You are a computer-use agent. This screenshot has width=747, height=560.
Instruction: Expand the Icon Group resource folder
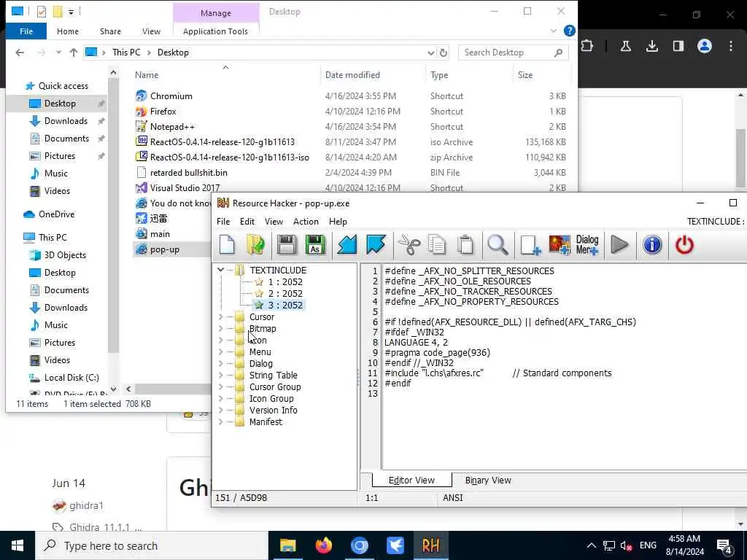tap(220, 399)
